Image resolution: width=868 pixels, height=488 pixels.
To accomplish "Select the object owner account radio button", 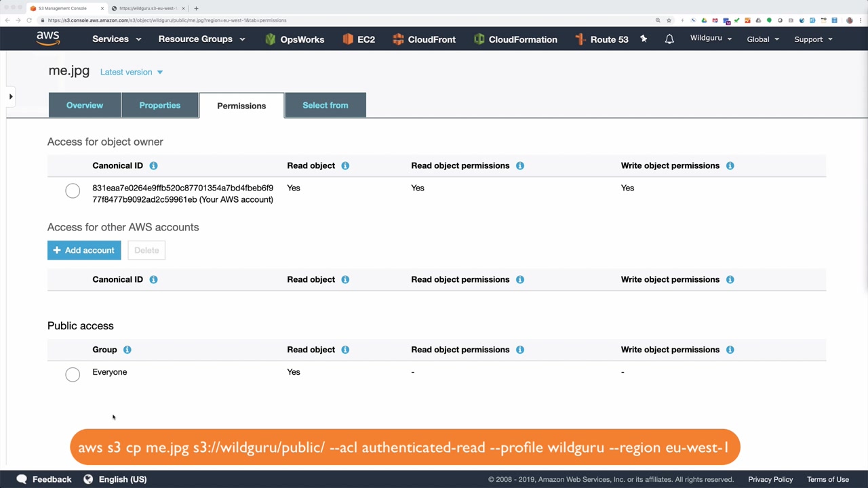I will click(73, 191).
